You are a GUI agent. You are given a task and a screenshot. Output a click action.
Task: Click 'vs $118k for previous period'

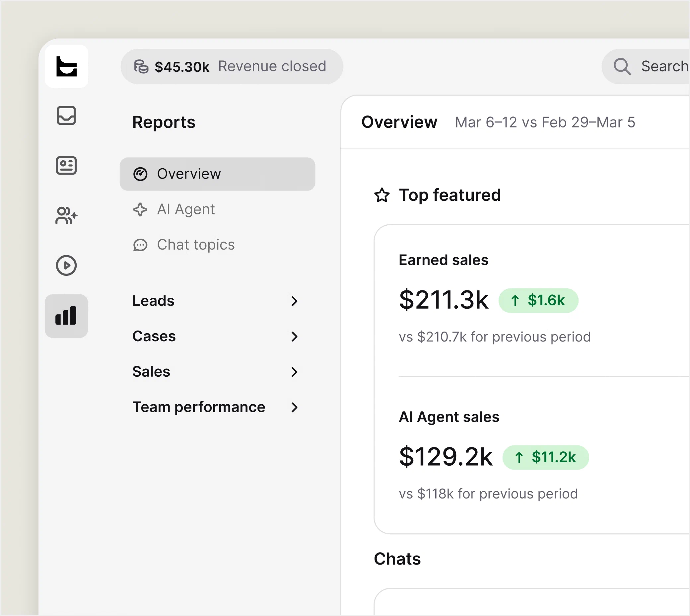coord(488,494)
